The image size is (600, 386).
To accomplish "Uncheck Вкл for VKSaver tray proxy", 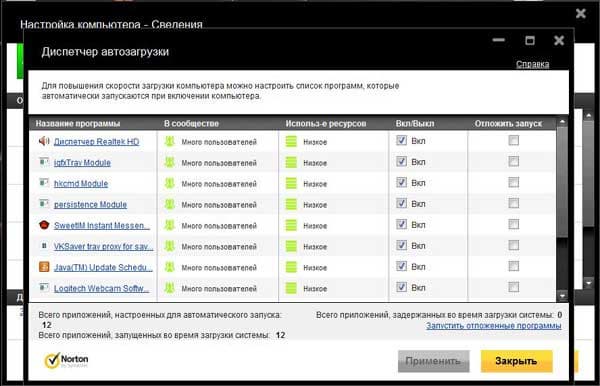I will click(401, 245).
